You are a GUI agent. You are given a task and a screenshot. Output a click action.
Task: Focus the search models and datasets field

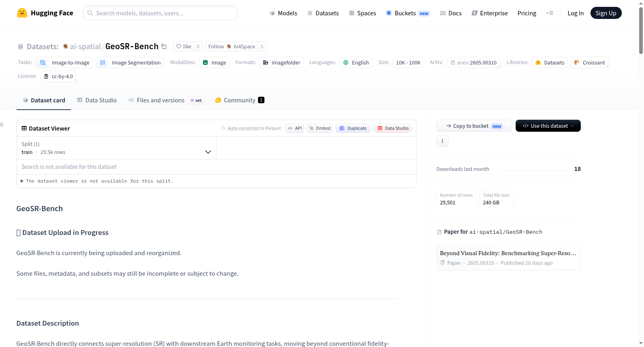pos(160,13)
